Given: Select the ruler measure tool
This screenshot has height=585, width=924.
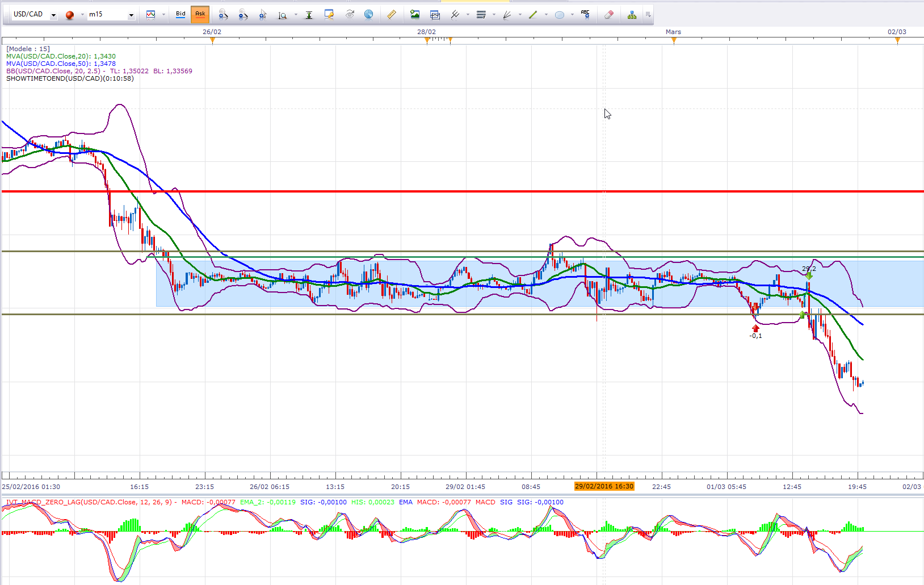Looking at the screenshot, I should click(392, 15).
